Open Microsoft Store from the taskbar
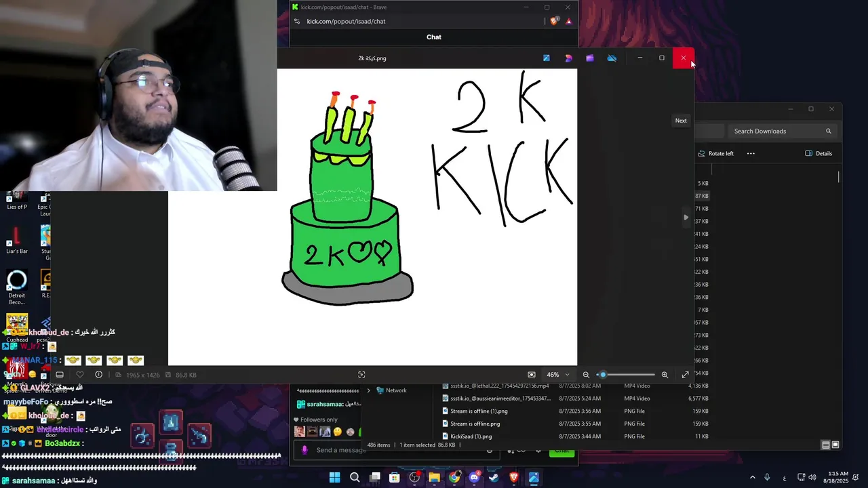 pos(395,477)
